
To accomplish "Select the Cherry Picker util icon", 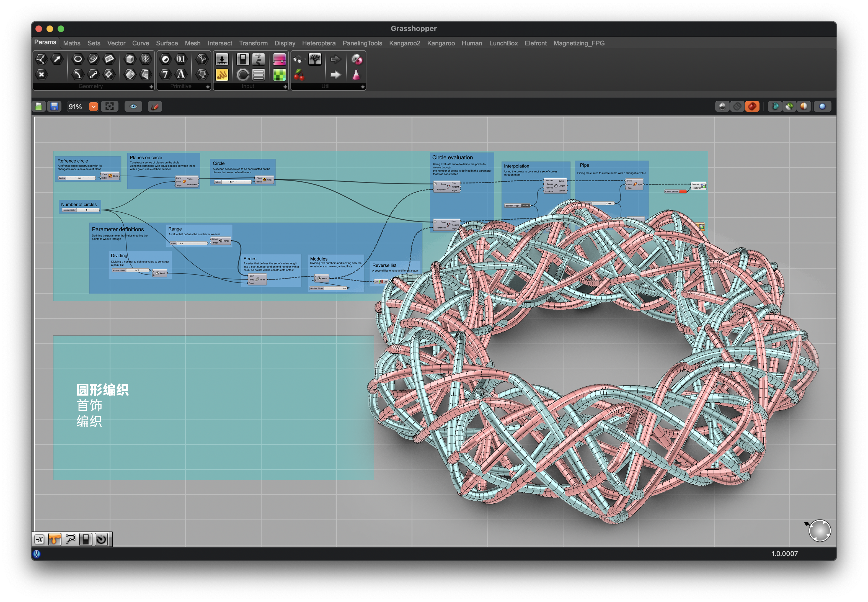I will [299, 75].
